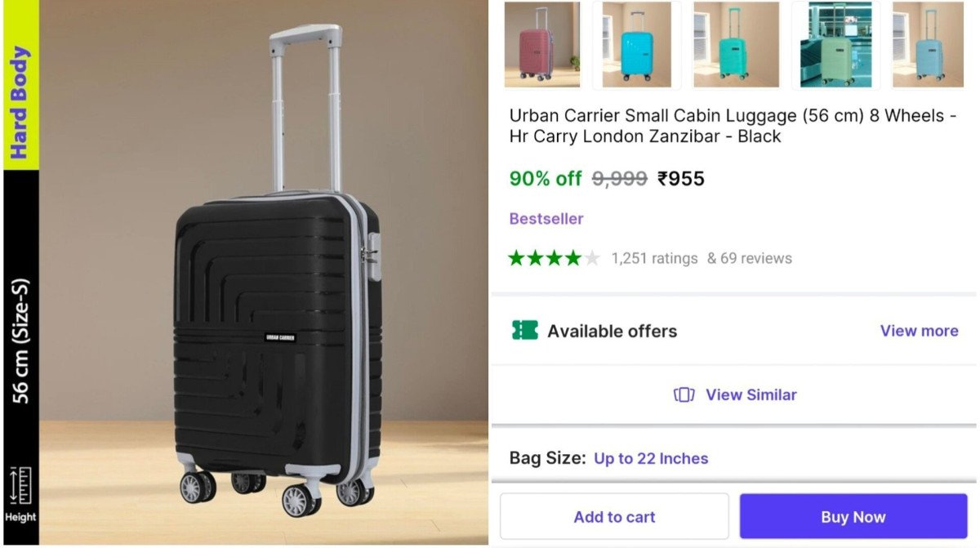Tap the Buy Now button
Viewport: 980px width, 548px height.
coord(853,516)
